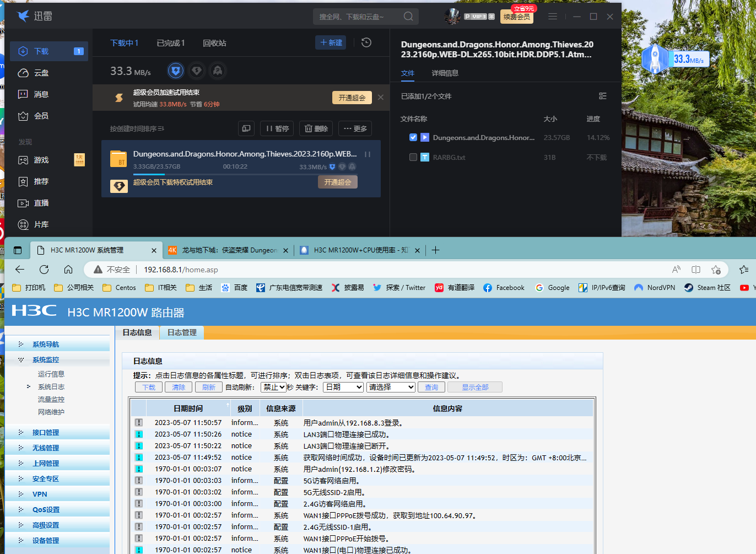Click 暂停 button in Xunlei toolbar
The image size is (756, 554).
tap(277, 128)
